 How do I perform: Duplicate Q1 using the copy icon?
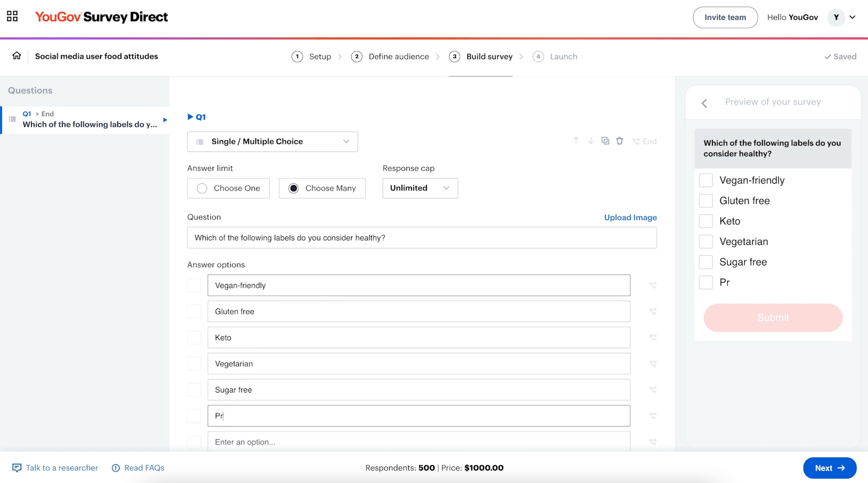pyautogui.click(x=605, y=141)
